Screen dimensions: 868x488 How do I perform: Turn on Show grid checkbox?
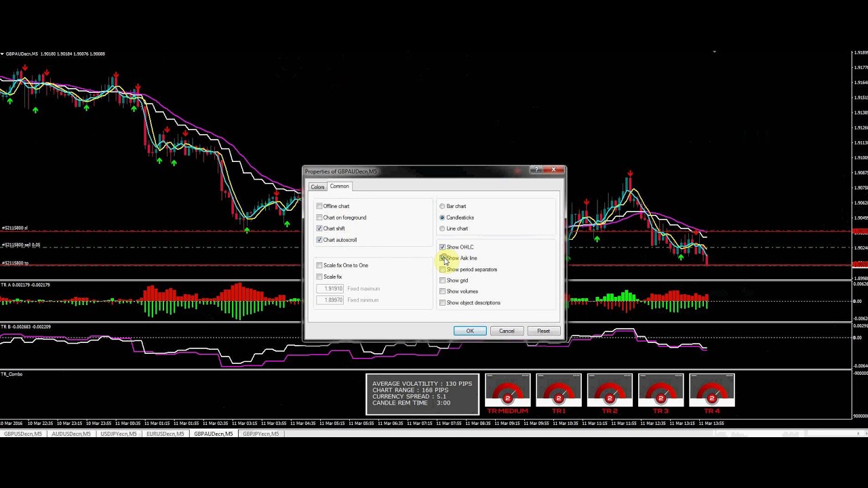pyautogui.click(x=443, y=281)
